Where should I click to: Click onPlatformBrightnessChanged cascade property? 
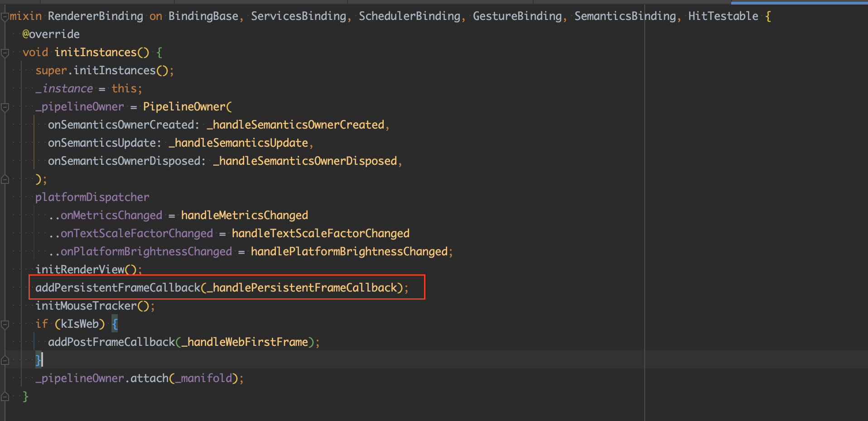coord(146,252)
